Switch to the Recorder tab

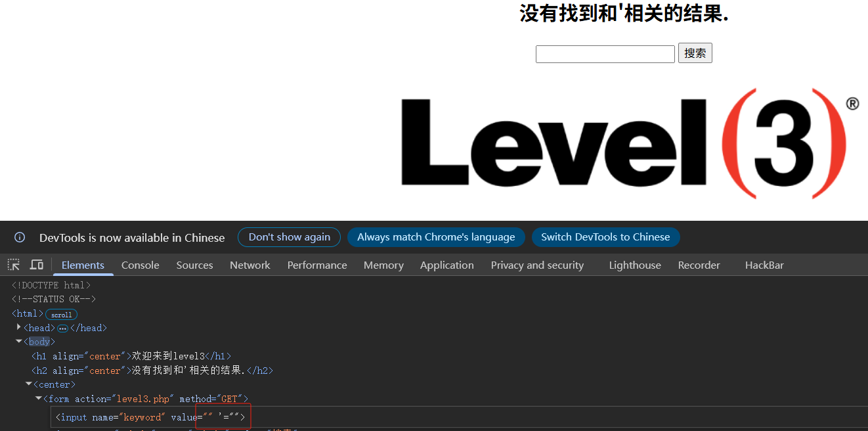click(x=699, y=265)
